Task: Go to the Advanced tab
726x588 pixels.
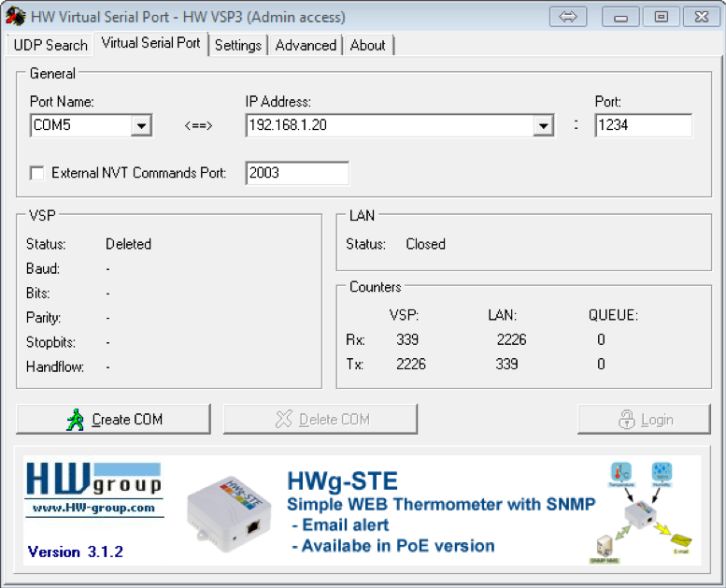Action: click(x=306, y=46)
